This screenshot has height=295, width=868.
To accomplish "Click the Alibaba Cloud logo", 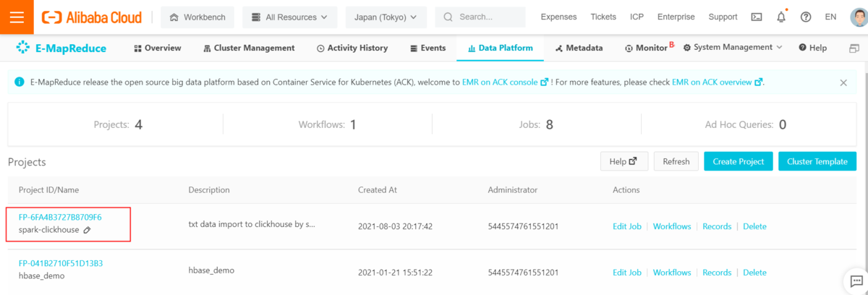I will 91,17.
